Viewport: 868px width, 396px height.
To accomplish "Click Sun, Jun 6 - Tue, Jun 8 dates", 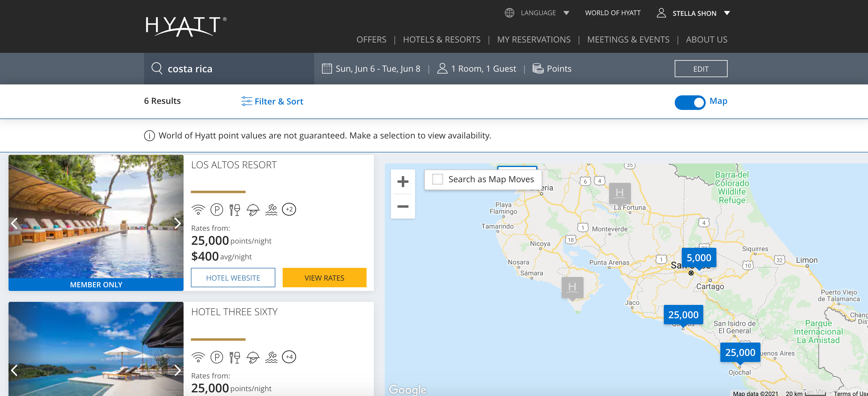I will point(378,69).
